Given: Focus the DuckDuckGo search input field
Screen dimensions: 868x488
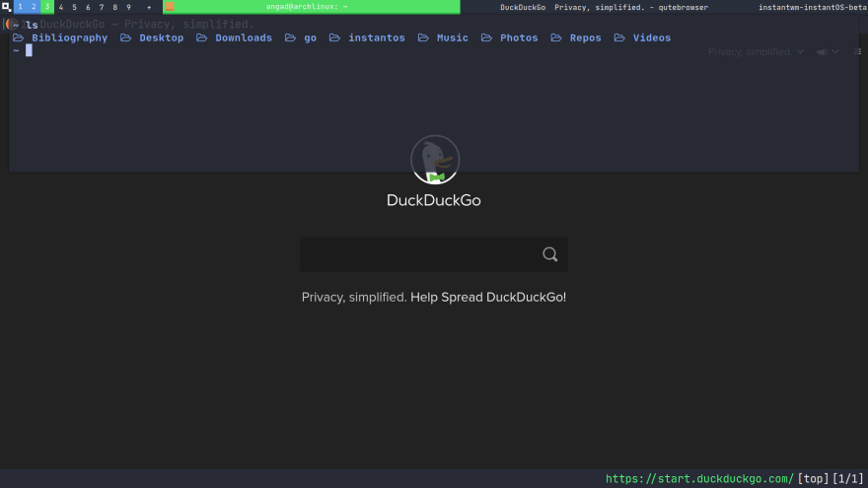Looking at the screenshot, I should [x=420, y=254].
